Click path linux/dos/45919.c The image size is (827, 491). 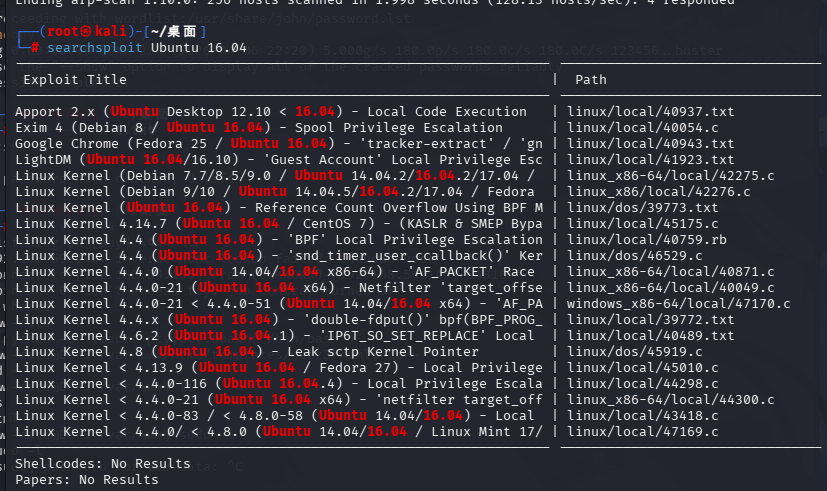tap(634, 352)
